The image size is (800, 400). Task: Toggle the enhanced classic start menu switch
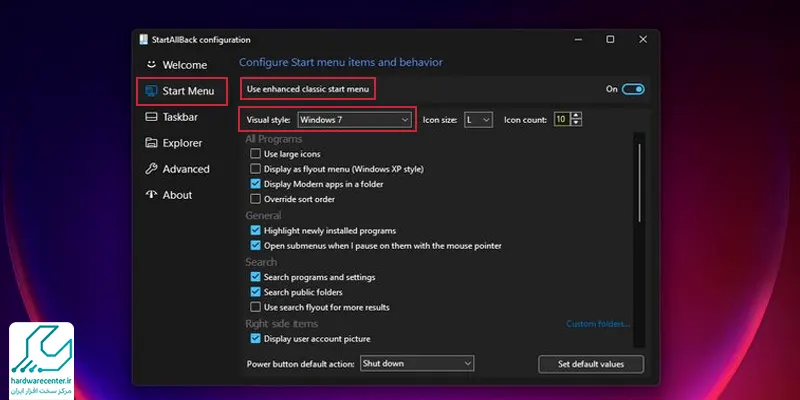click(x=633, y=89)
